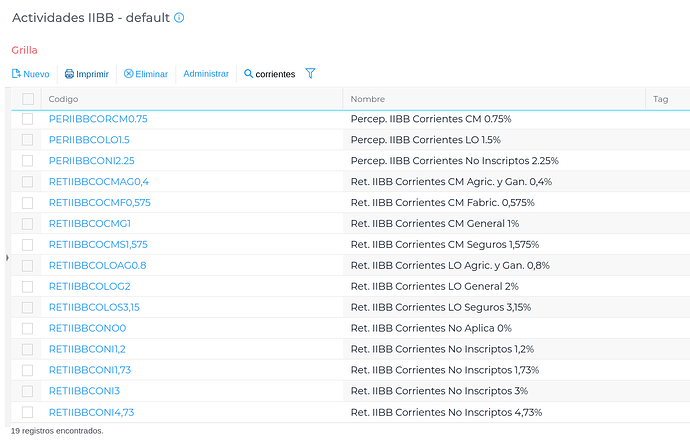The image size is (690, 441).
Task: Open record RETIIBBCOCMG1
Action: [90, 224]
